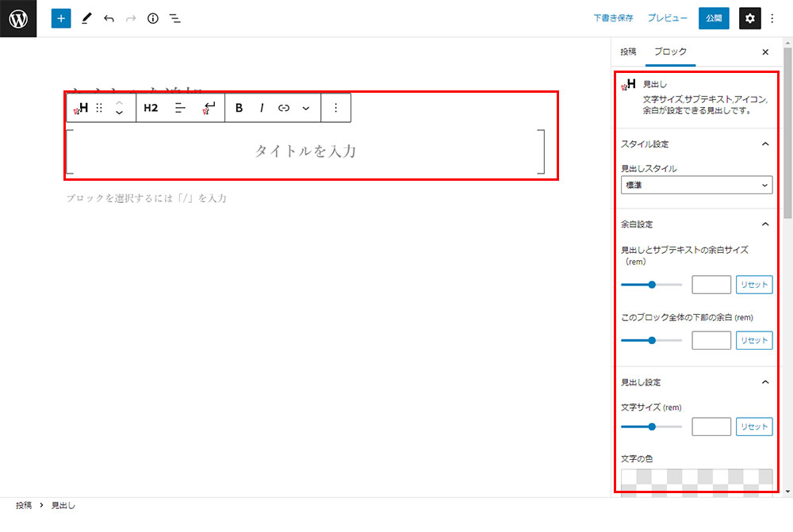Open the 見出しスタイル select box
The width and height of the screenshot is (793, 532).
[696, 186]
